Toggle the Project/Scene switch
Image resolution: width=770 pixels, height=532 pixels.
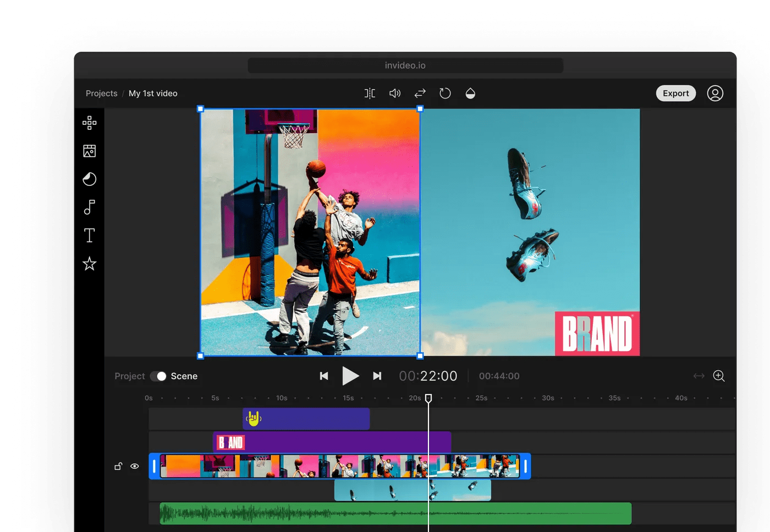click(x=158, y=376)
